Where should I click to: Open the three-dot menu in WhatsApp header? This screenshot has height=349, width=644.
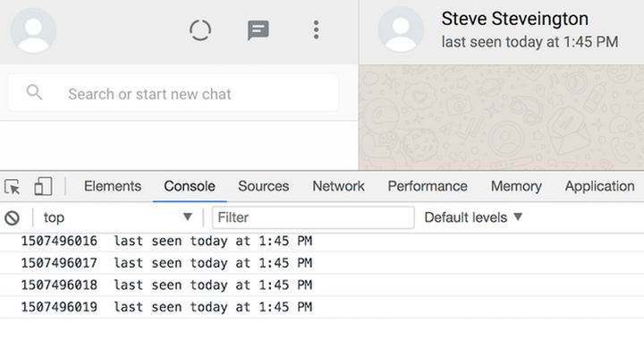pyautogui.click(x=316, y=30)
